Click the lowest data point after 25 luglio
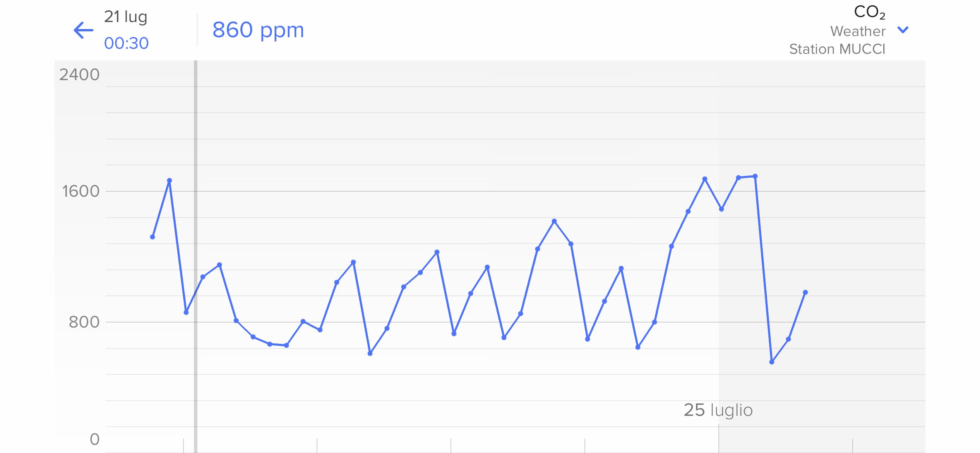 [x=772, y=362]
